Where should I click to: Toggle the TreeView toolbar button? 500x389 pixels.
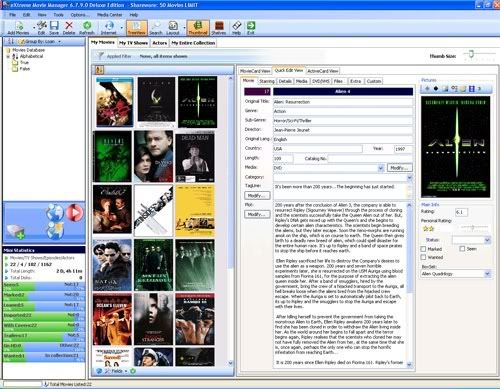pos(137,28)
